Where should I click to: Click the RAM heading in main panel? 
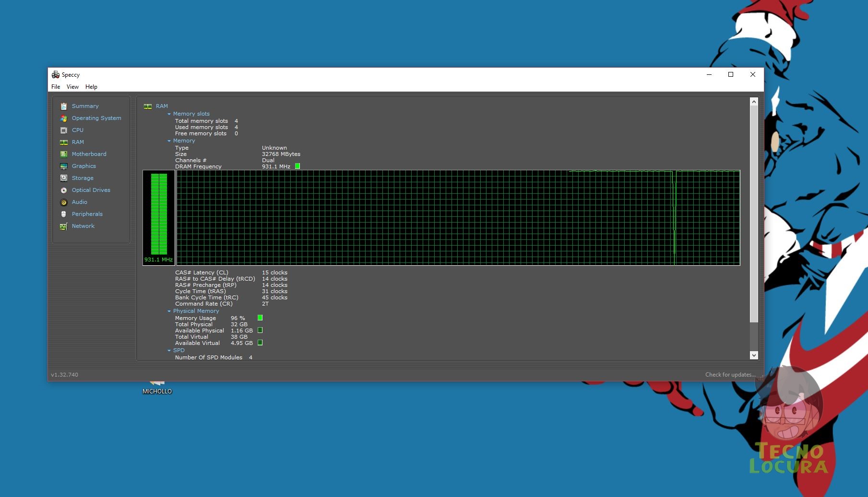pos(162,106)
